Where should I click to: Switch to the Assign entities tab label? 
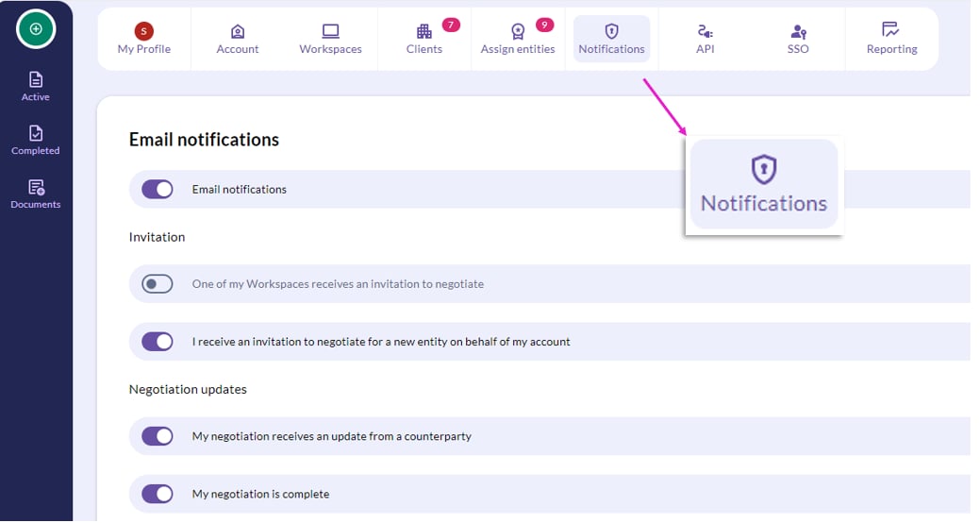518,49
